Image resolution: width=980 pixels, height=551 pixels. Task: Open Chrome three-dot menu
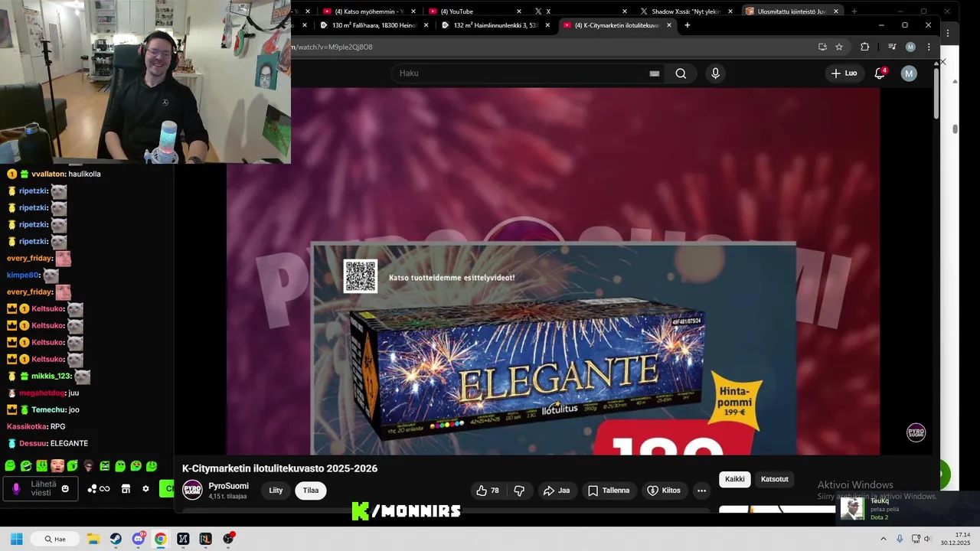click(x=929, y=47)
